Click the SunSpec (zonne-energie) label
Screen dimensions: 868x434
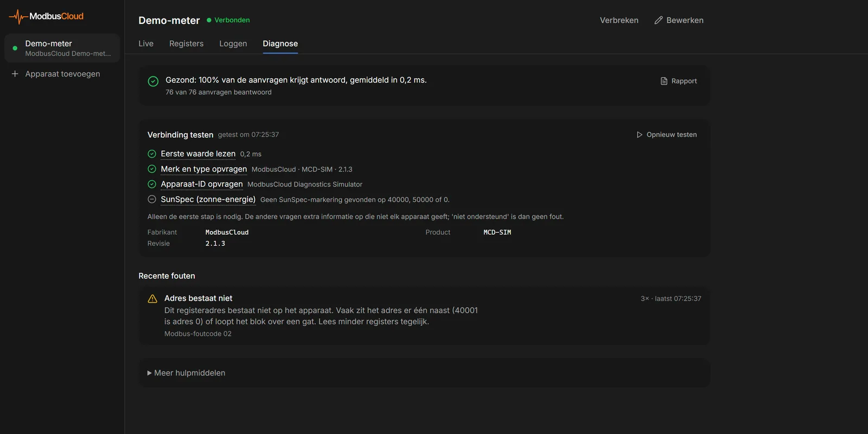point(208,200)
